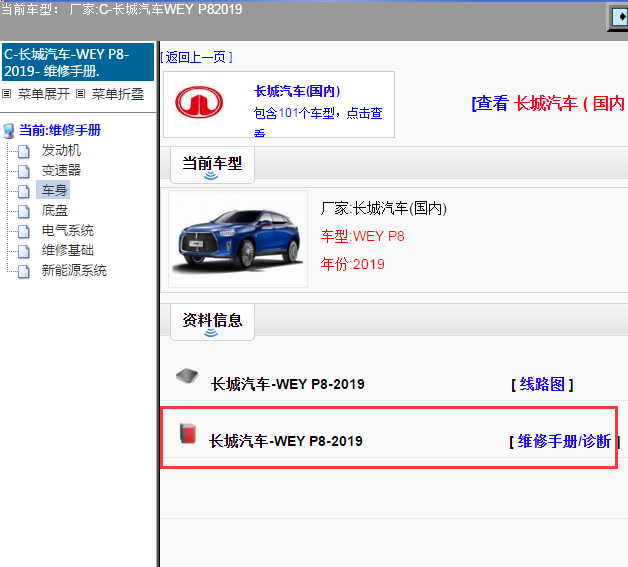This screenshot has height=567, width=628.
Task: Open the 发动机 tree item
Action: (61, 150)
